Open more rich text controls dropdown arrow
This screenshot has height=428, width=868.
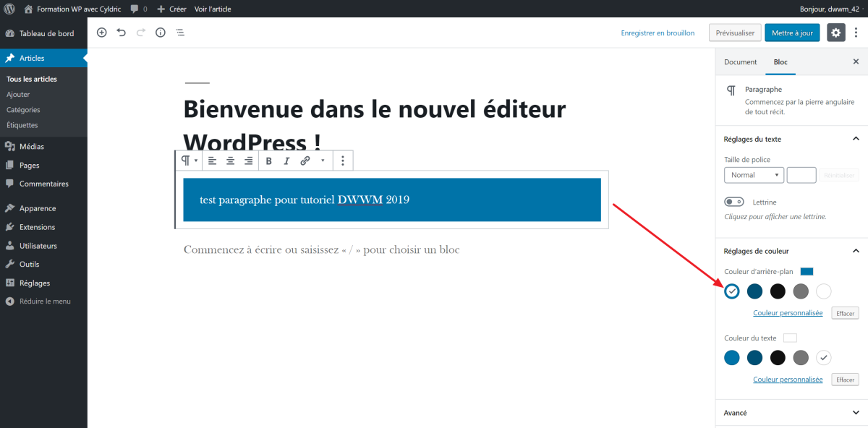pos(323,160)
